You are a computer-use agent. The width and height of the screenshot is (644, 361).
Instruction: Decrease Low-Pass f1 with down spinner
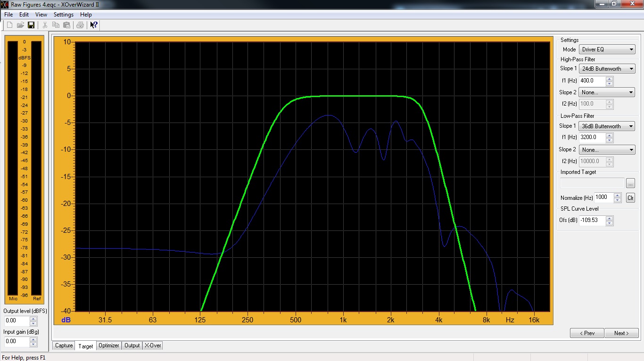(x=610, y=139)
